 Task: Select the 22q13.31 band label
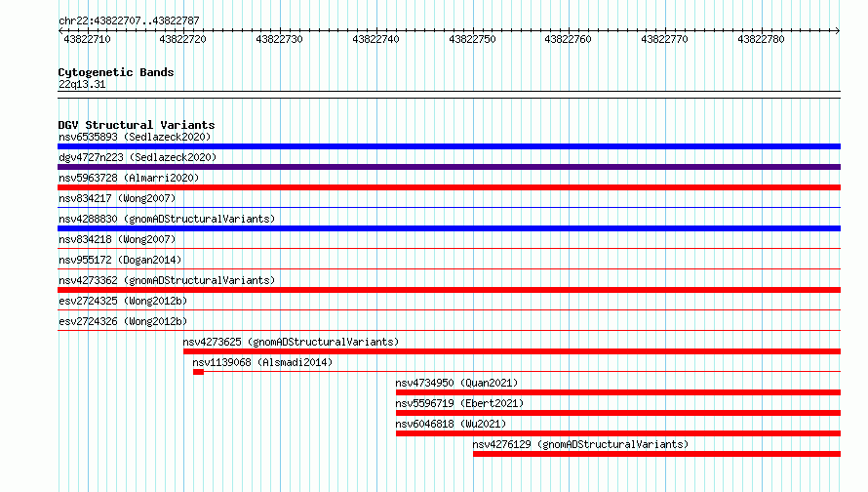pyautogui.click(x=82, y=84)
